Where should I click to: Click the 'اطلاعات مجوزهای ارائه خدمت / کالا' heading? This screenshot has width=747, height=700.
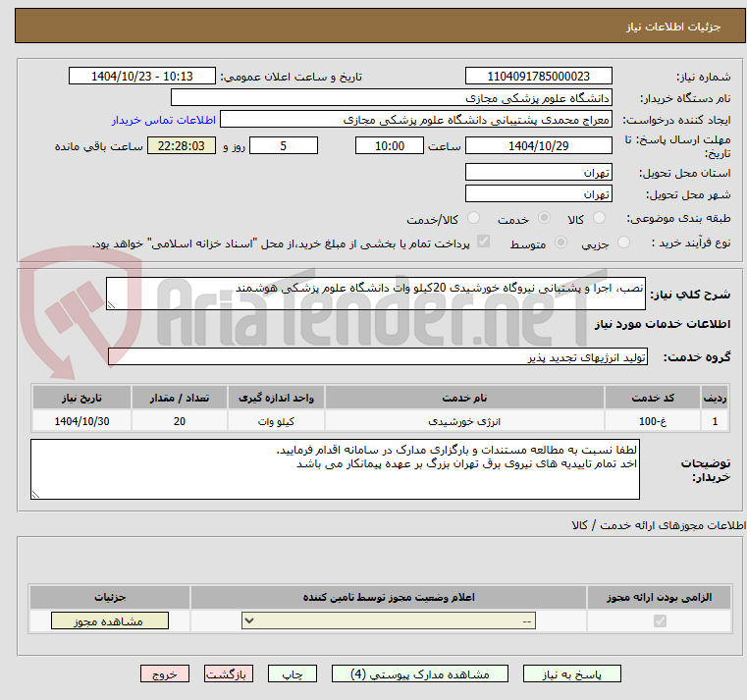tap(659, 525)
